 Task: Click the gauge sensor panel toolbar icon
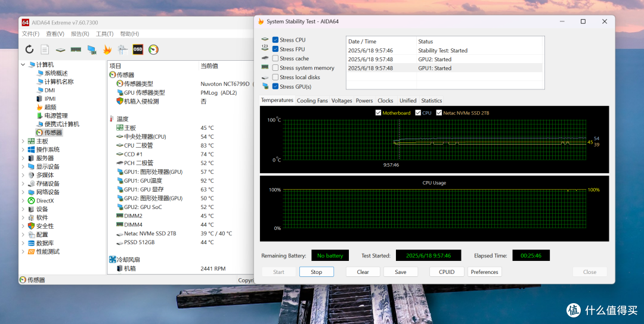tap(153, 49)
